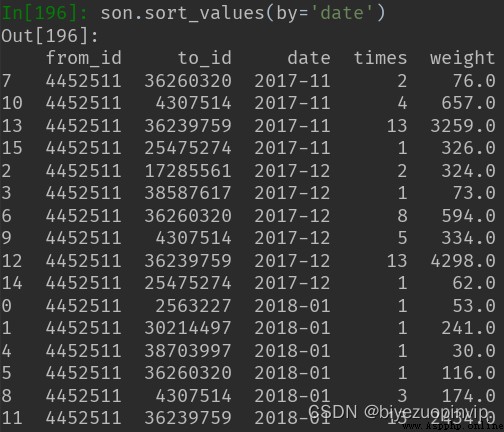The width and height of the screenshot is (504, 432).
Task: Click the In[196] input prompt
Action: tap(45, 13)
